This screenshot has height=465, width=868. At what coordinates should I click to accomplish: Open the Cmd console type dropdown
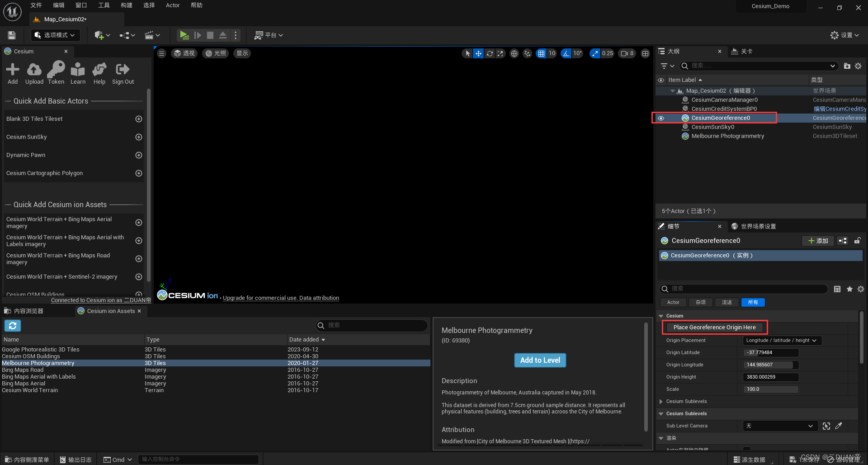tap(118, 460)
